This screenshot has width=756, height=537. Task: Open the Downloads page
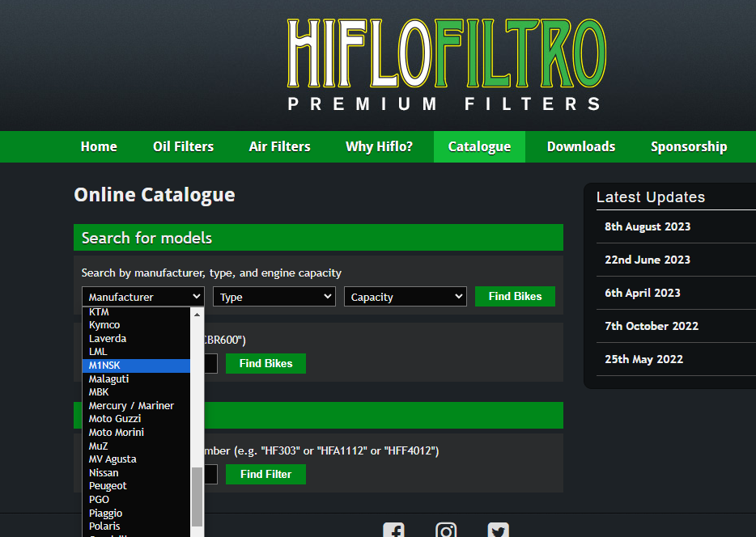click(581, 146)
